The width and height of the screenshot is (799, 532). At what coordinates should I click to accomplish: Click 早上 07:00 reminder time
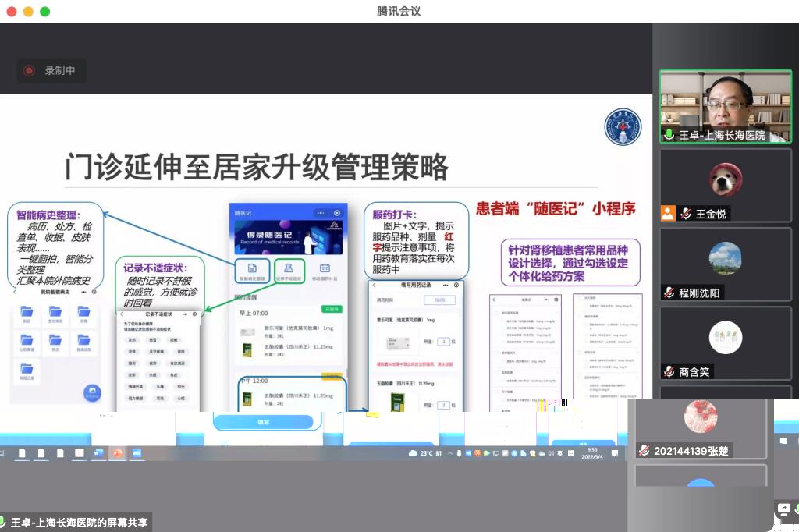tap(254, 313)
